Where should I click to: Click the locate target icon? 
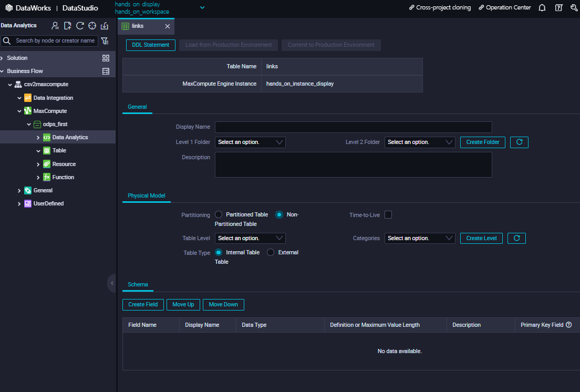[92, 26]
